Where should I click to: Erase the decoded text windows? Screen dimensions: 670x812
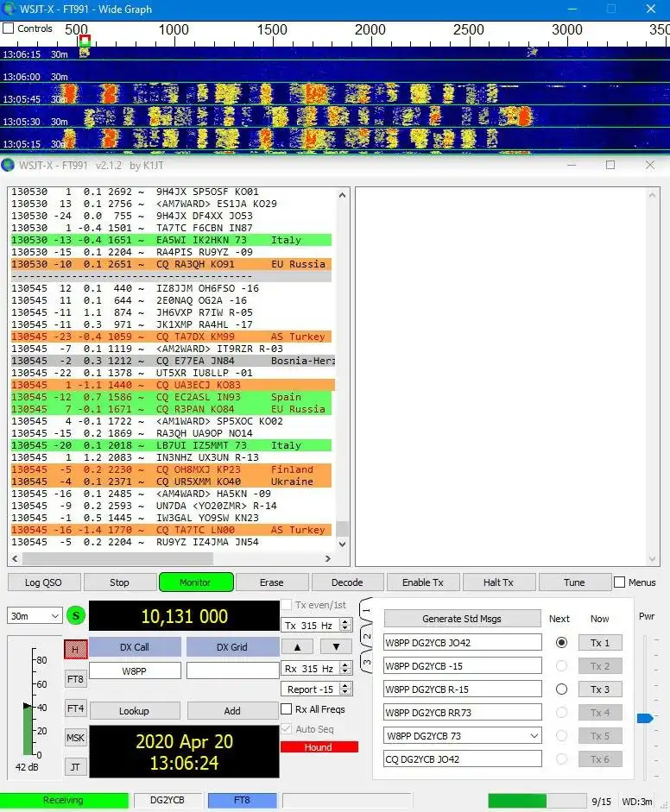(x=271, y=582)
